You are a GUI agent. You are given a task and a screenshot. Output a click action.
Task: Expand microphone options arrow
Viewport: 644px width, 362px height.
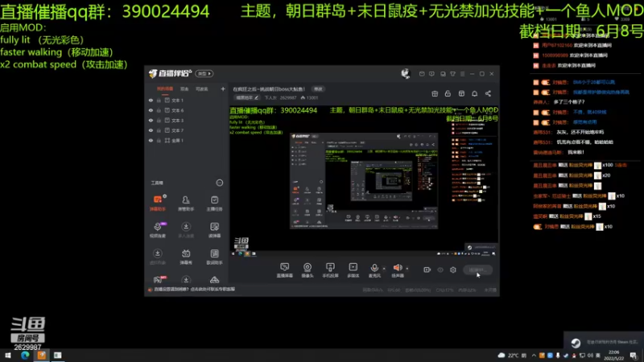[x=384, y=269]
